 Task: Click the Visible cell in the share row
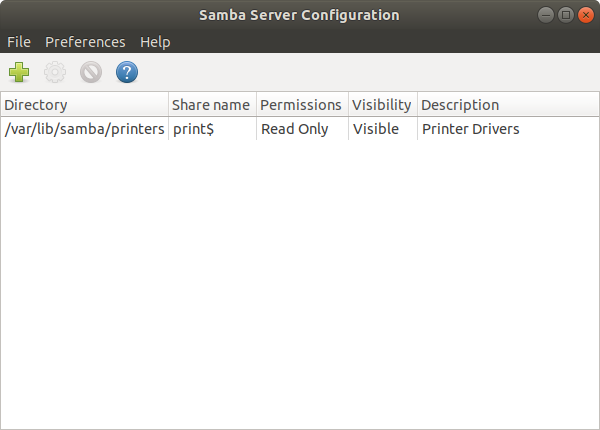(x=376, y=129)
